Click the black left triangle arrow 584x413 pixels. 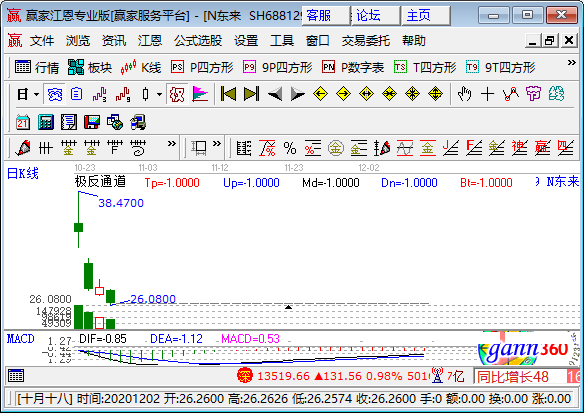275,94
